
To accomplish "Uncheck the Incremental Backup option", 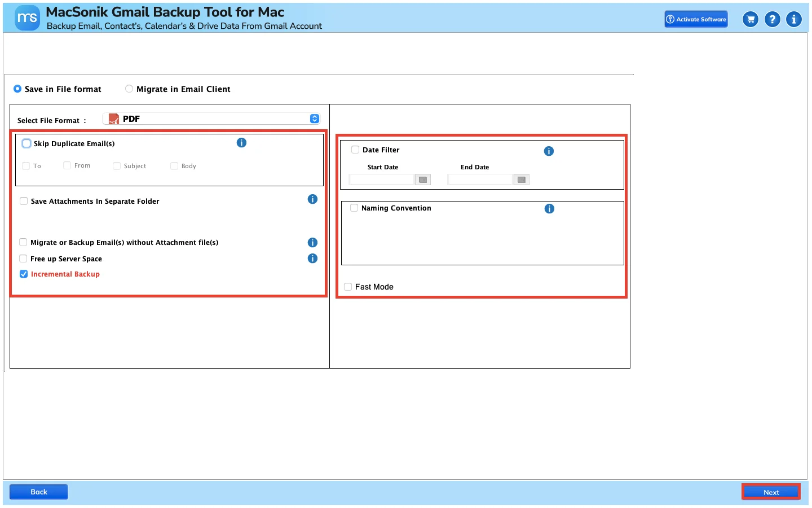I will point(24,274).
